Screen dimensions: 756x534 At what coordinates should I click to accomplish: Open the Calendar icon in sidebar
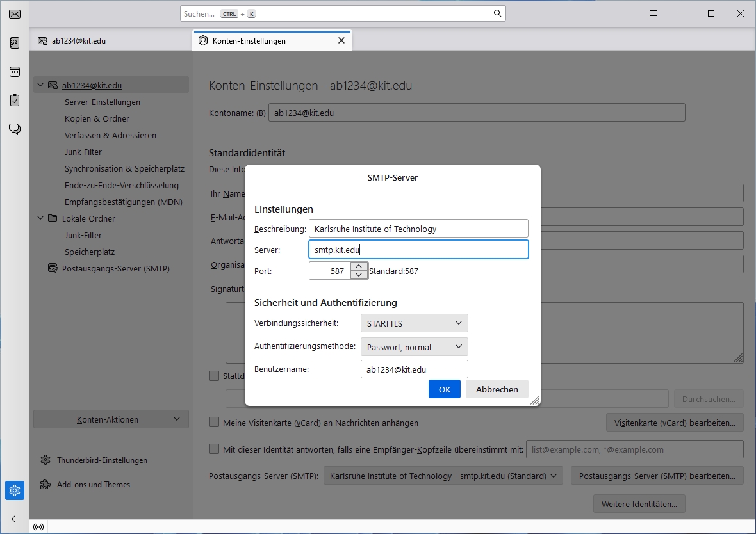pos(14,72)
